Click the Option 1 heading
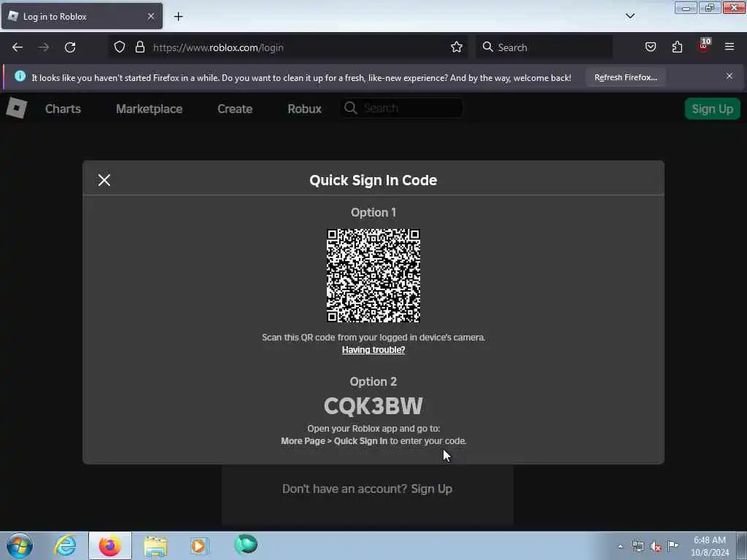 tap(373, 212)
